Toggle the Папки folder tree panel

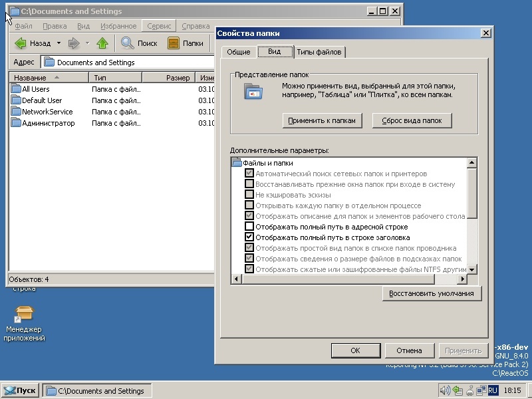(x=186, y=43)
